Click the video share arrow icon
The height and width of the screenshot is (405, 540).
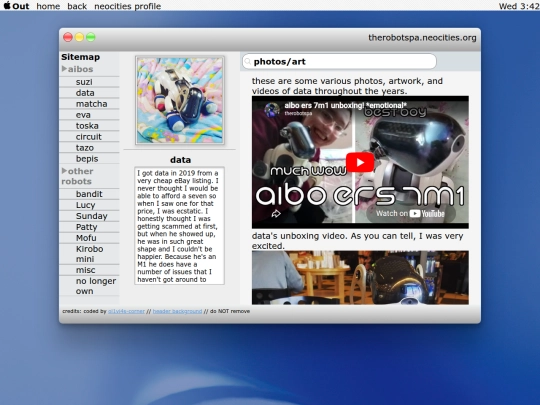click(x=276, y=214)
